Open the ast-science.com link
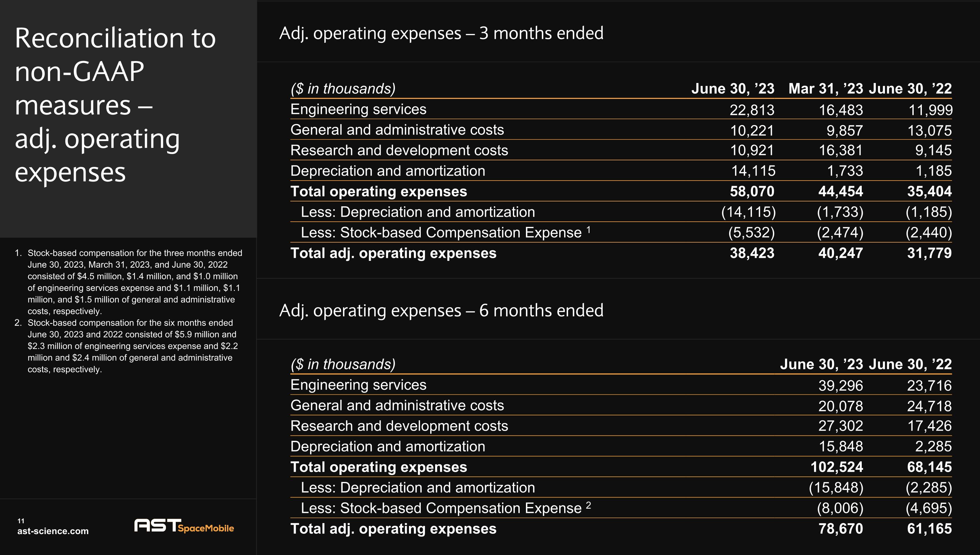The image size is (980, 555). point(53,531)
